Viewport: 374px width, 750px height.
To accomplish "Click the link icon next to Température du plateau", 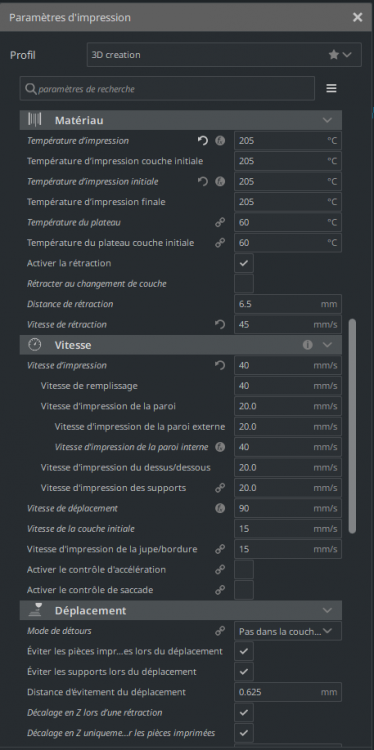I will (x=220, y=222).
